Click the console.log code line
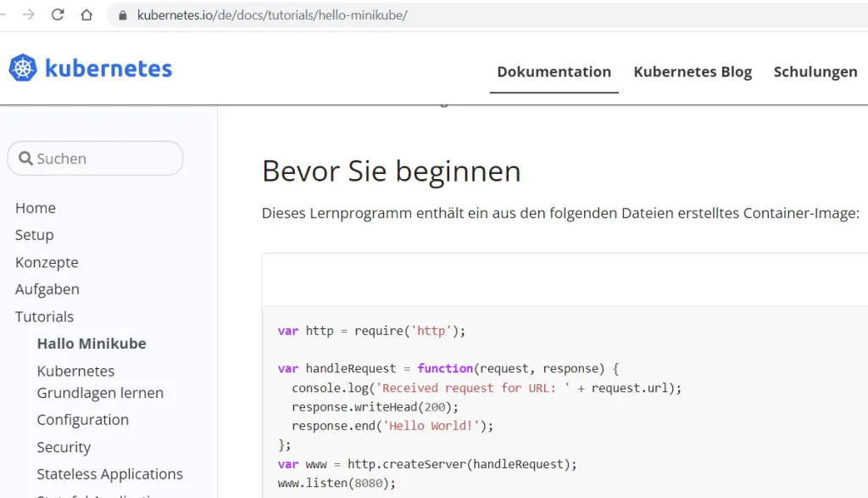The image size is (868, 498). coord(487,389)
